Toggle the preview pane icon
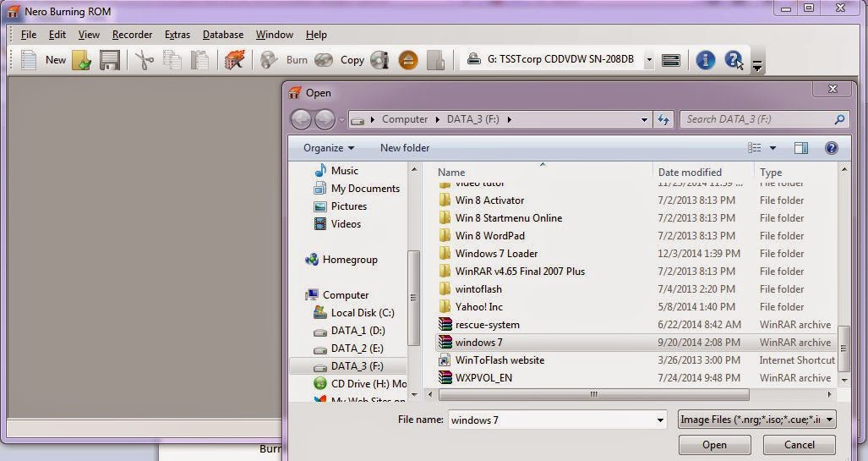Image resolution: width=868 pixels, height=461 pixels. 801,148
